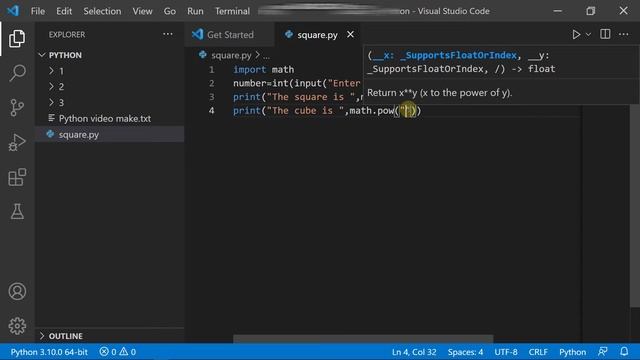Viewport: 640px width, 360px height.
Task: Open Explorer views and more actions
Action: coord(168,34)
